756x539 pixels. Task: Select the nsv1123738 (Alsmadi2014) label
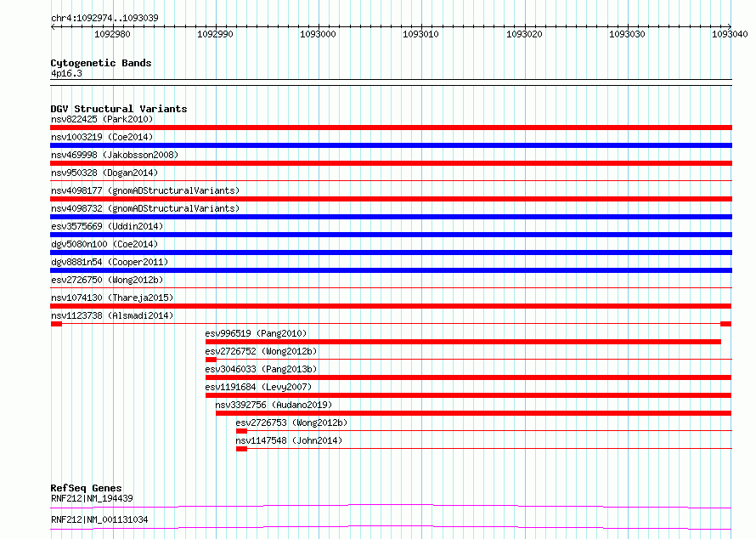point(112,315)
